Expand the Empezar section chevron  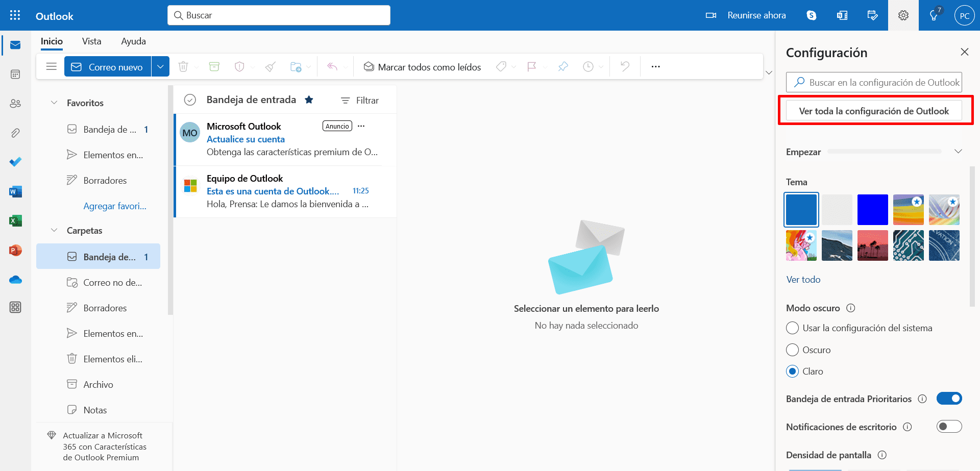(x=958, y=151)
